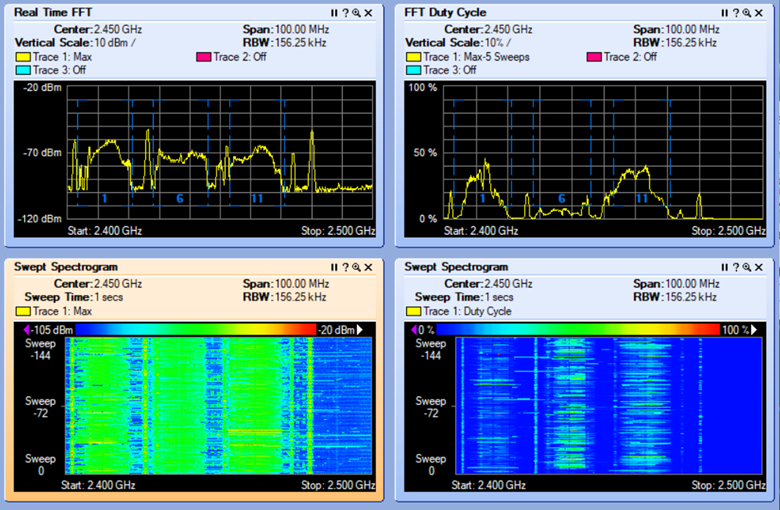Click Trace 1: Max-5 Sweeps swatch
Viewport: 780px width, 510px height.
pyautogui.click(x=413, y=57)
